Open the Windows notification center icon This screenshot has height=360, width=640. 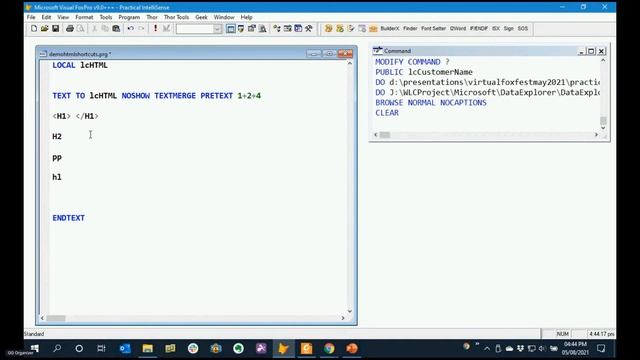pyautogui.click(x=601, y=349)
